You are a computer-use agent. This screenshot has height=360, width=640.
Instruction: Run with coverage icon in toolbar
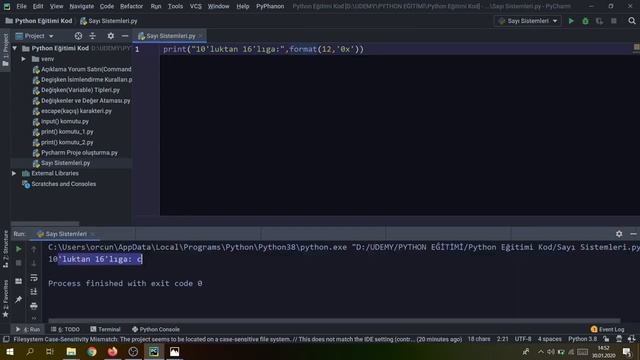[599, 21]
